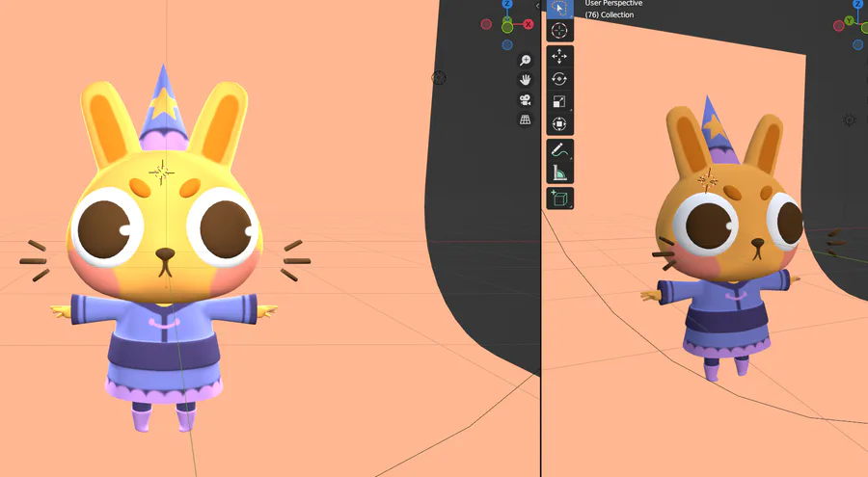Screen dimensions: 868x477
Task: Select the Scale tool
Action: (559, 102)
